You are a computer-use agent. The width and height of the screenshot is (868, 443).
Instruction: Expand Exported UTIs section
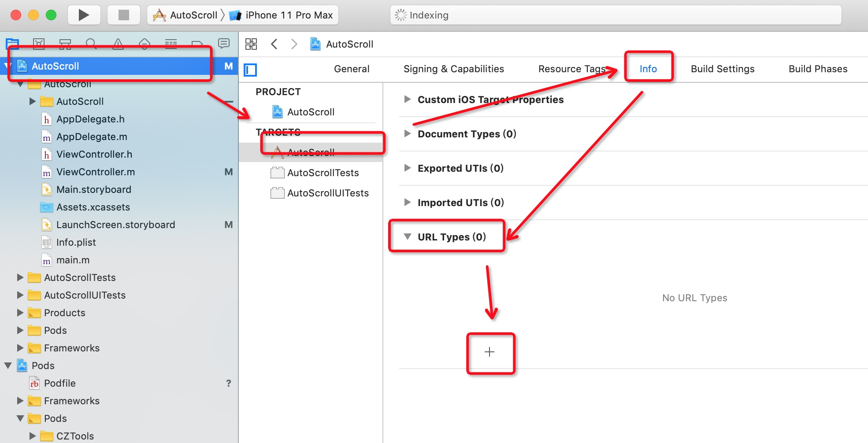tap(407, 168)
